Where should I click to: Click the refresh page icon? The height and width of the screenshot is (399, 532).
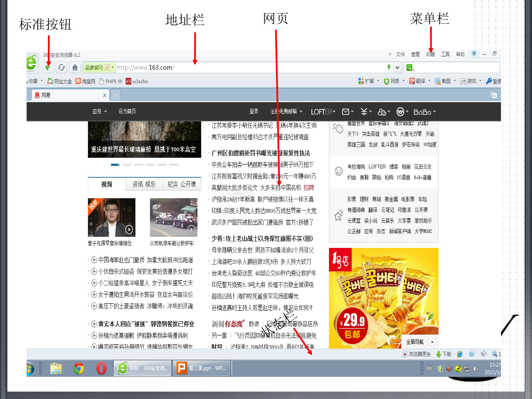point(61,67)
